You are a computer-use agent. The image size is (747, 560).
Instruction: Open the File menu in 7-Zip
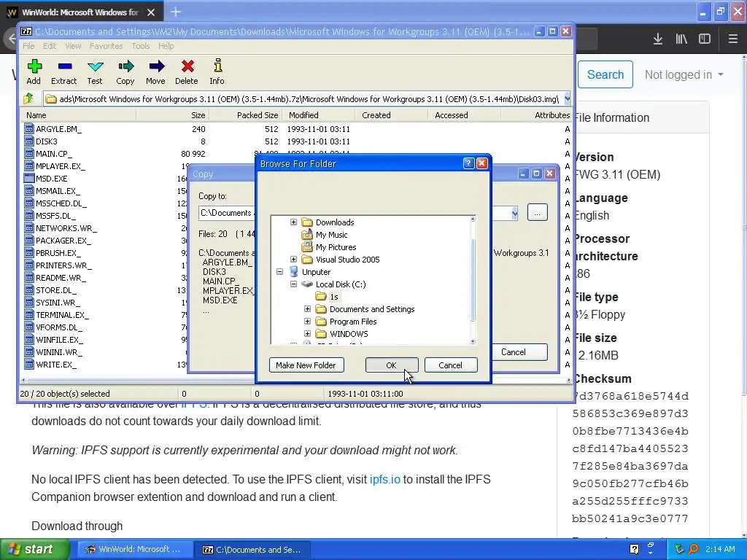[28, 46]
